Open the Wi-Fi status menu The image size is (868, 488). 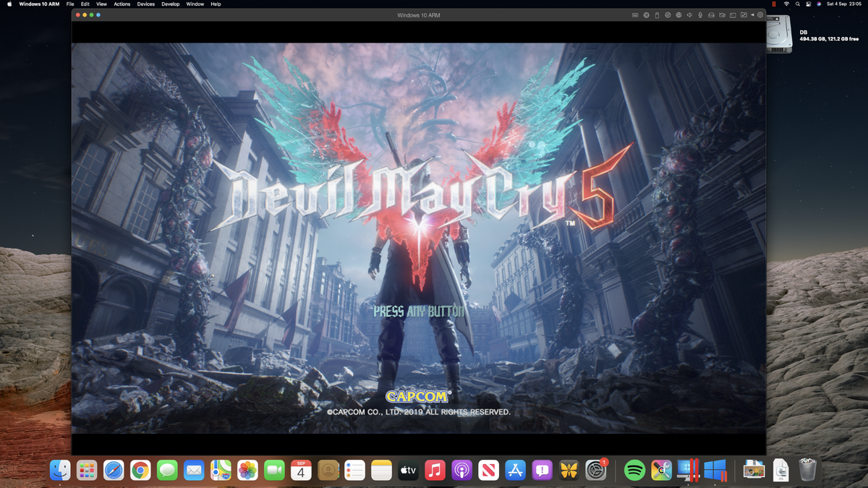tap(786, 4)
